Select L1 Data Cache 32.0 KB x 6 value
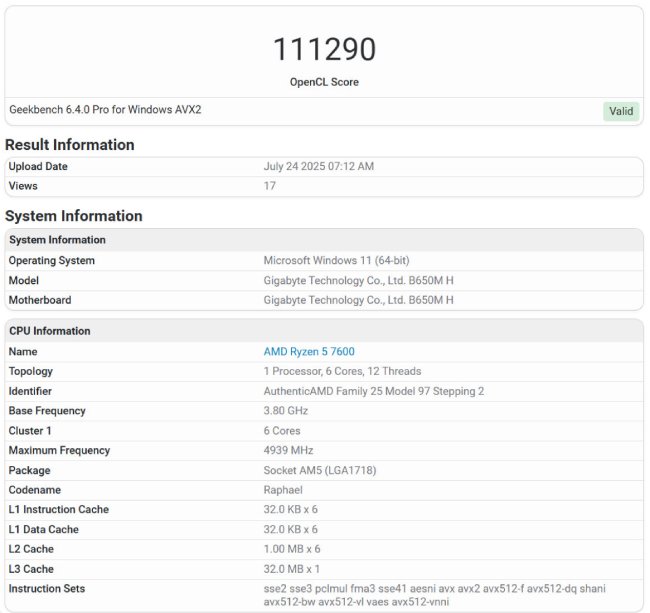The image size is (650, 613). click(x=291, y=529)
